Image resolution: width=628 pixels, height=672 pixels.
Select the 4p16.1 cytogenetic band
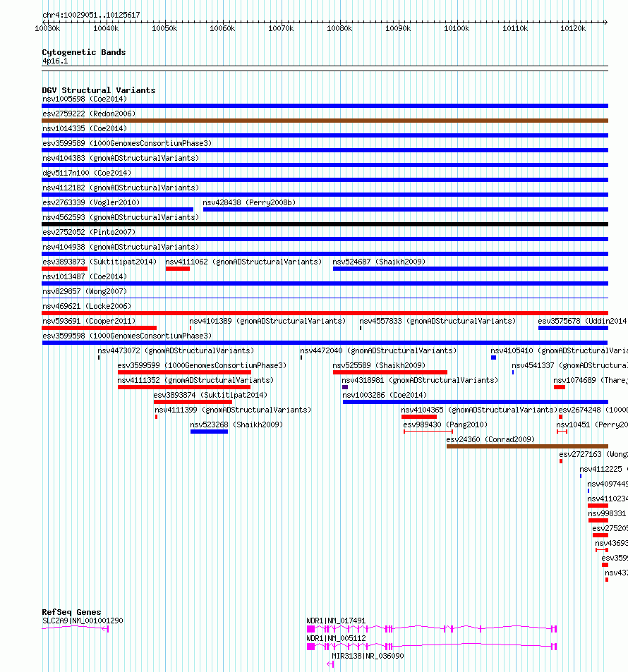click(325, 68)
